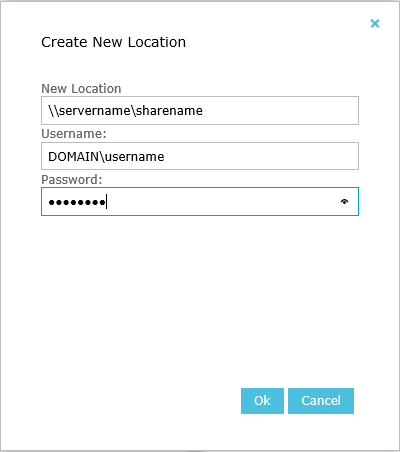400x452 pixels.
Task: Click the blank dialog area below Password
Action: 200,300
